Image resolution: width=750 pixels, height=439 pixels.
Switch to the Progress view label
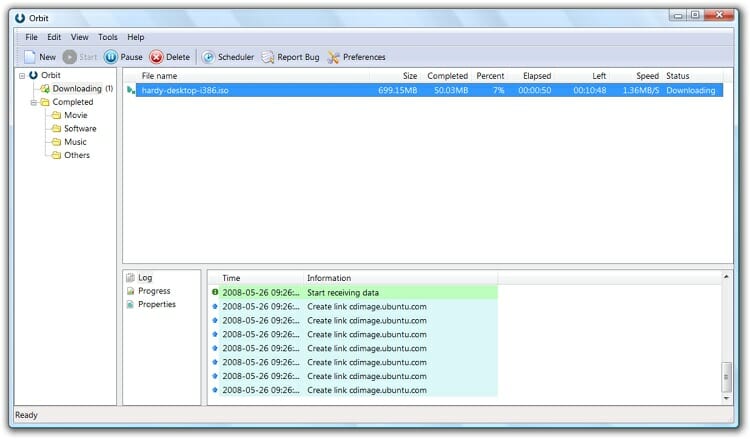154,291
